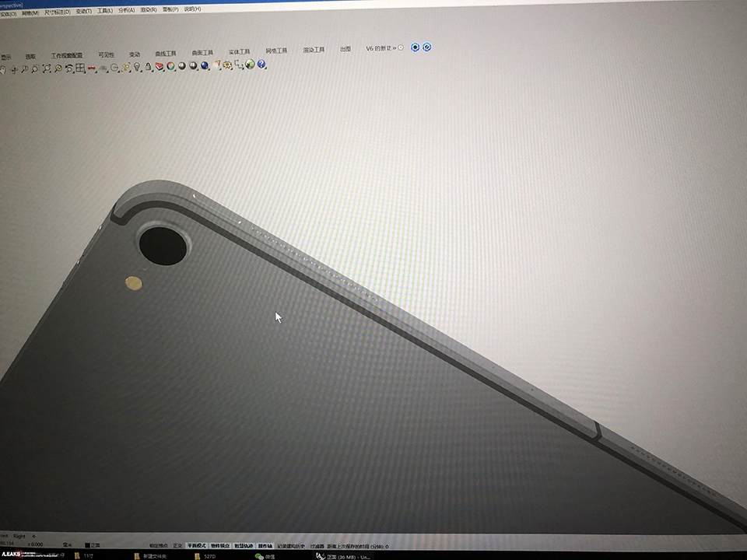Switch to the 网格工具 toolbar tab
The height and width of the screenshot is (560, 747).
276,51
